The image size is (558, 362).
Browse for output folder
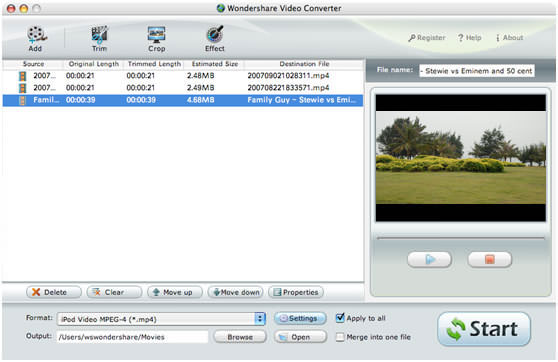coord(240,337)
